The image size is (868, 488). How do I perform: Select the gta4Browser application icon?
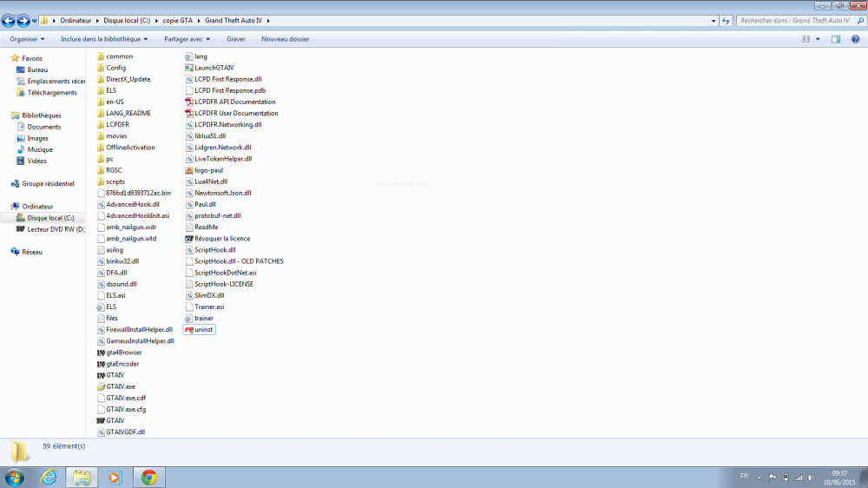100,353
